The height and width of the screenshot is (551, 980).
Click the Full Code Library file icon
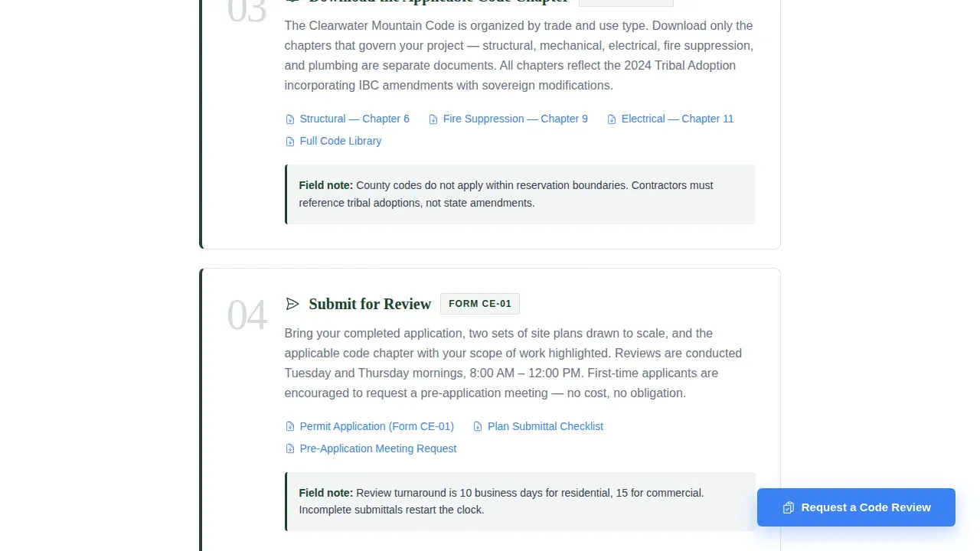(290, 142)
